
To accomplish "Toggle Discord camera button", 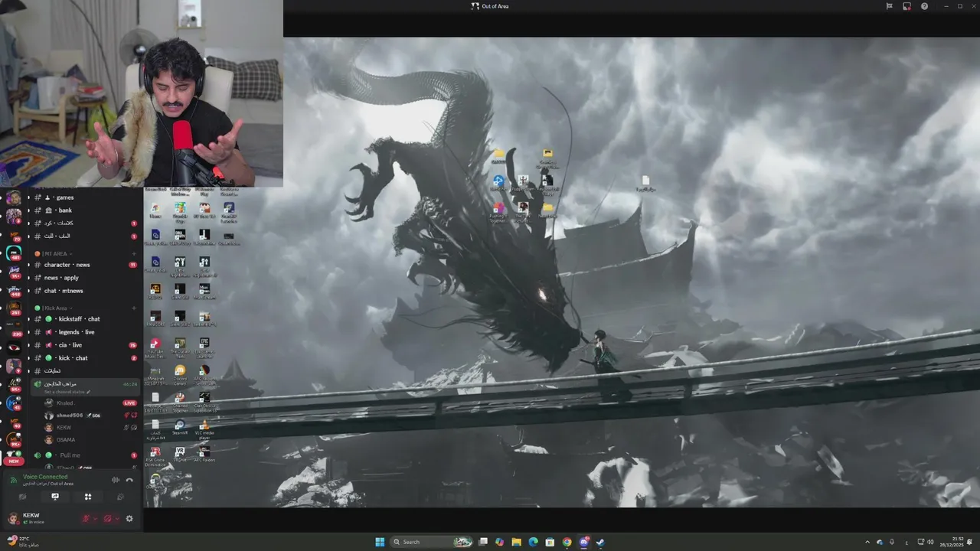I will pos(22,497).
